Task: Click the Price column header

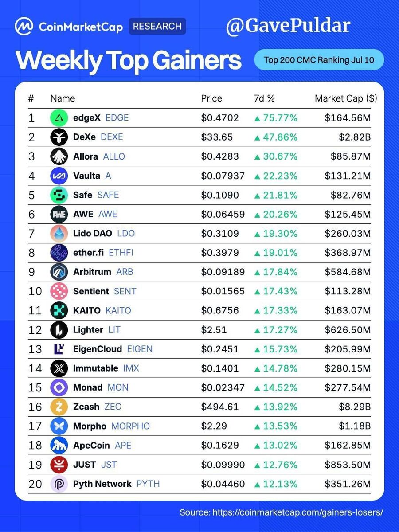Action: pyautogui.click(x=211, y=98)
